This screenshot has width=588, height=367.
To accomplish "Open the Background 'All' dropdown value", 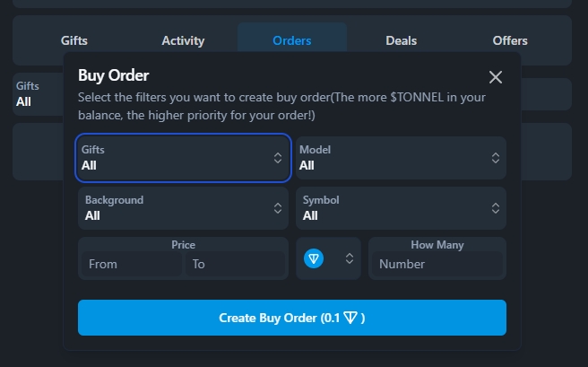I will point(92,216).
